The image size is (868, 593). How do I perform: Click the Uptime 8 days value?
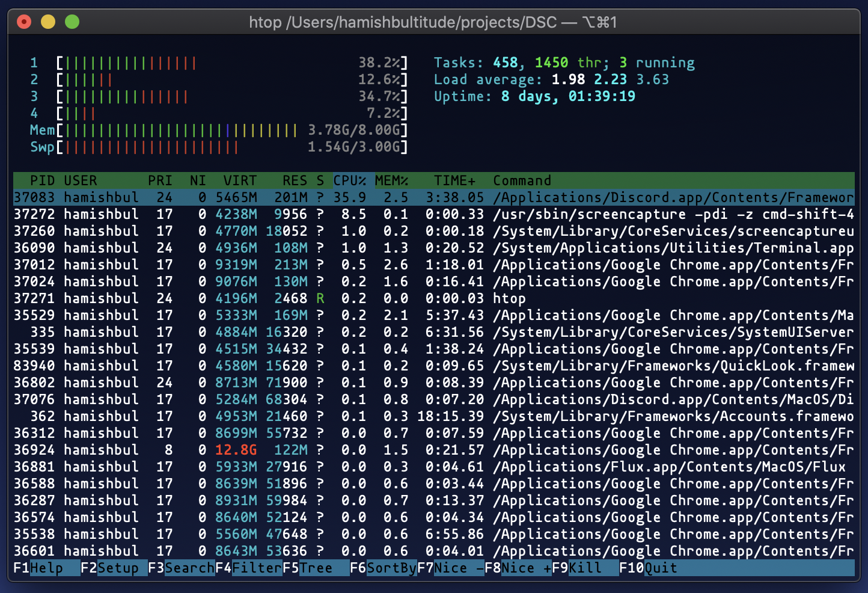click(568, 96)
